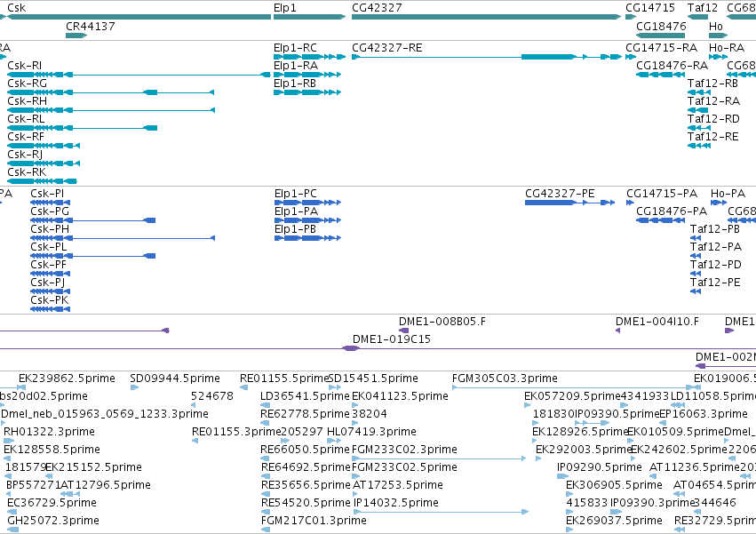
Task: Open the RE01155.5prime EST label
Action: point(284,379)
